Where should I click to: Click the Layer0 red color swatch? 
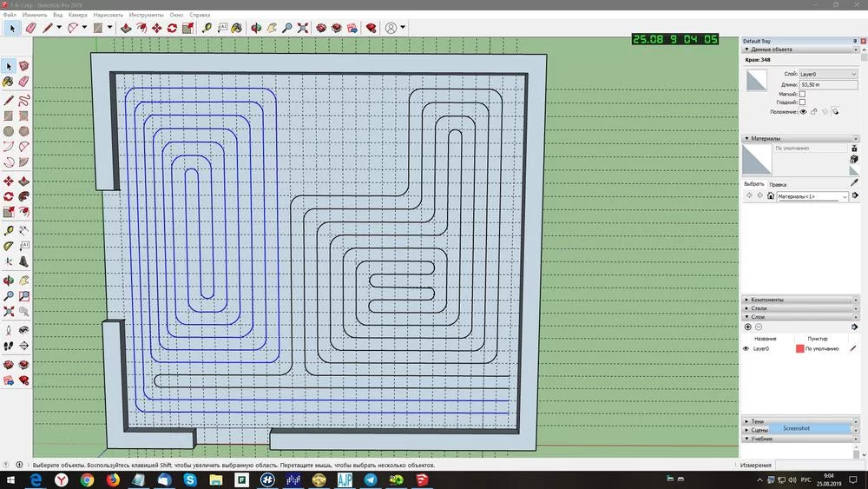(x=800, y=349)
